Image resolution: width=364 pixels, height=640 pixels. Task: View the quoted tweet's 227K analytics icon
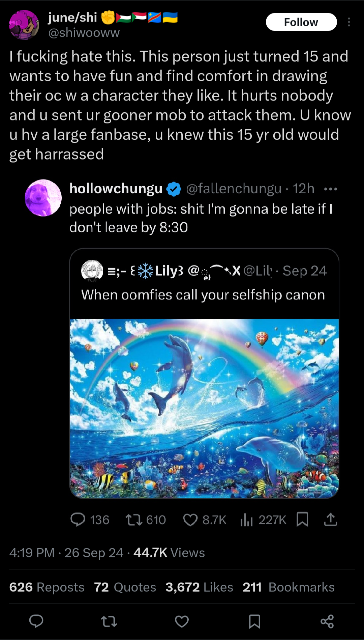point(246,520)
